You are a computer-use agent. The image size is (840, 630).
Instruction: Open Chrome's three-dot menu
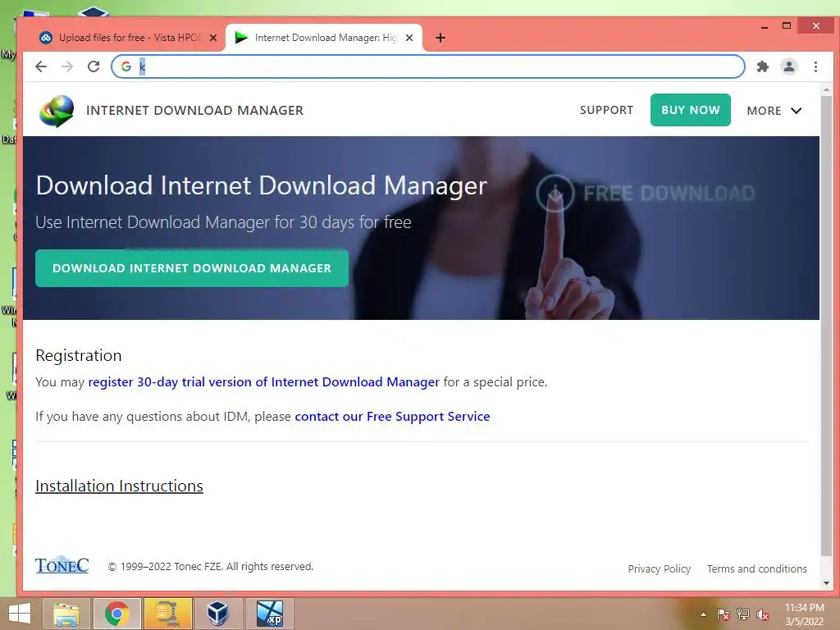coord(815,66)
